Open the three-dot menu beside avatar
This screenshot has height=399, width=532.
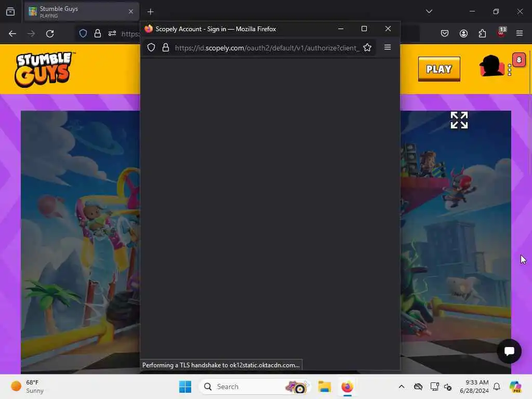509,70
